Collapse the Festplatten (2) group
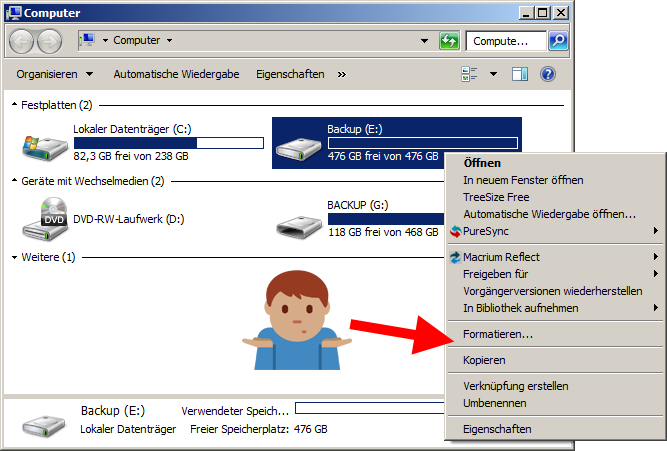This screenshot has height=451, width=667. click(x=14, y=104)
